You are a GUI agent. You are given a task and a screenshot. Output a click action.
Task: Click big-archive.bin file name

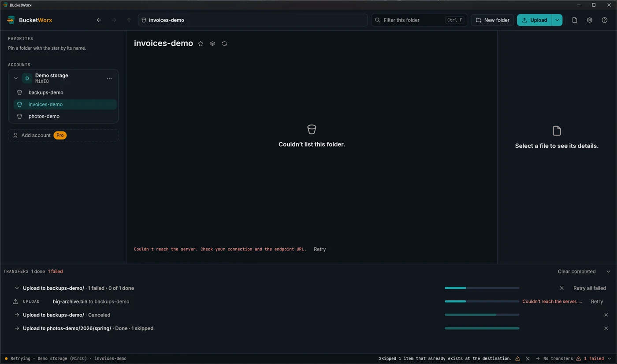pyautogui.click(x=70, y=301)
